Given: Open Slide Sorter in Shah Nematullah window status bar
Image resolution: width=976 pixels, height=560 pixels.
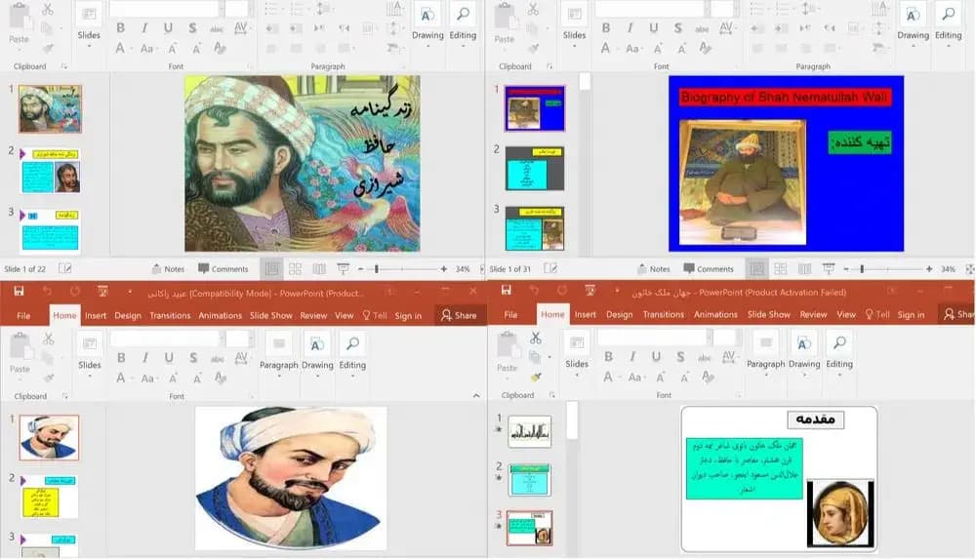Looking at the screenshot, I should click(x=781, y=269).
